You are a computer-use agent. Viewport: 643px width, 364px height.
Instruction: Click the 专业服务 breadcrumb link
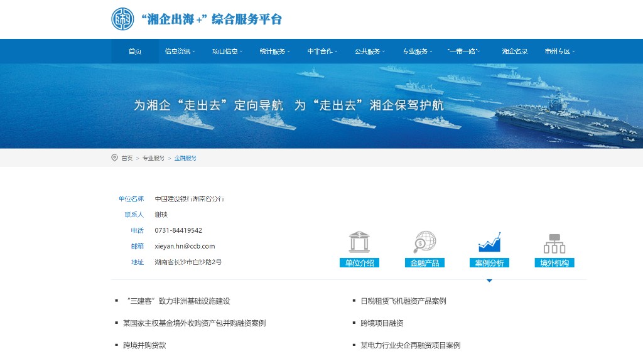(153, 158)
